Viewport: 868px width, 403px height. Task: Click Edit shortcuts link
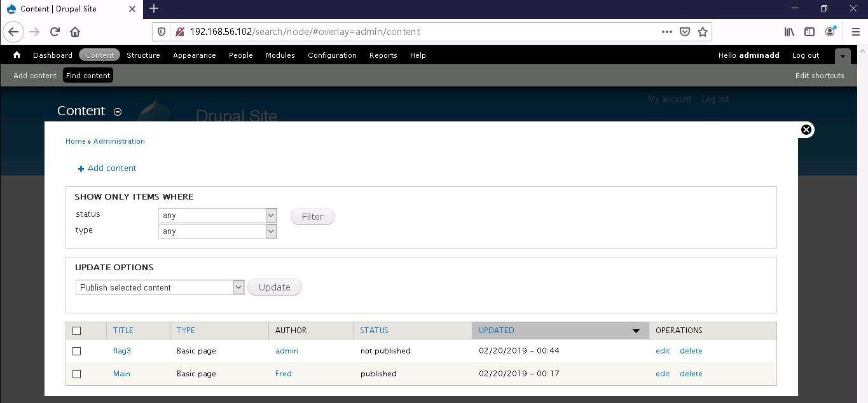pos(820,76)
